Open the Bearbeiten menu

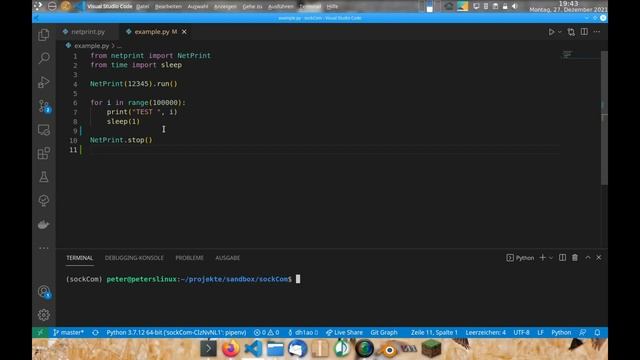click(168, 7)
